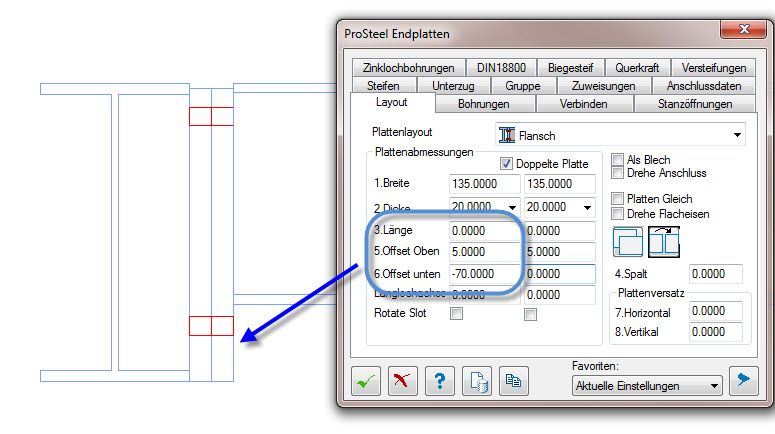This screenshot has width=775, height=434.
Task: Check the second Rotate Slot checkbox
Action: [530, 314]
